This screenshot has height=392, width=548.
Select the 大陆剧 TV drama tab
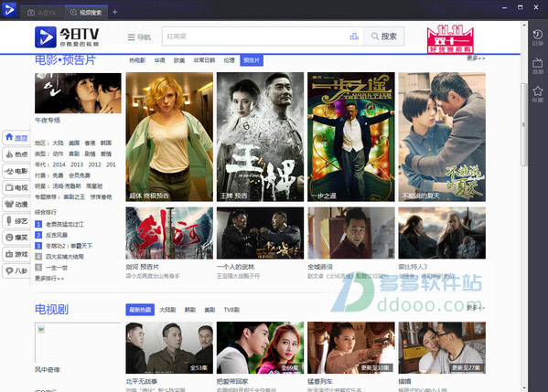167,310
